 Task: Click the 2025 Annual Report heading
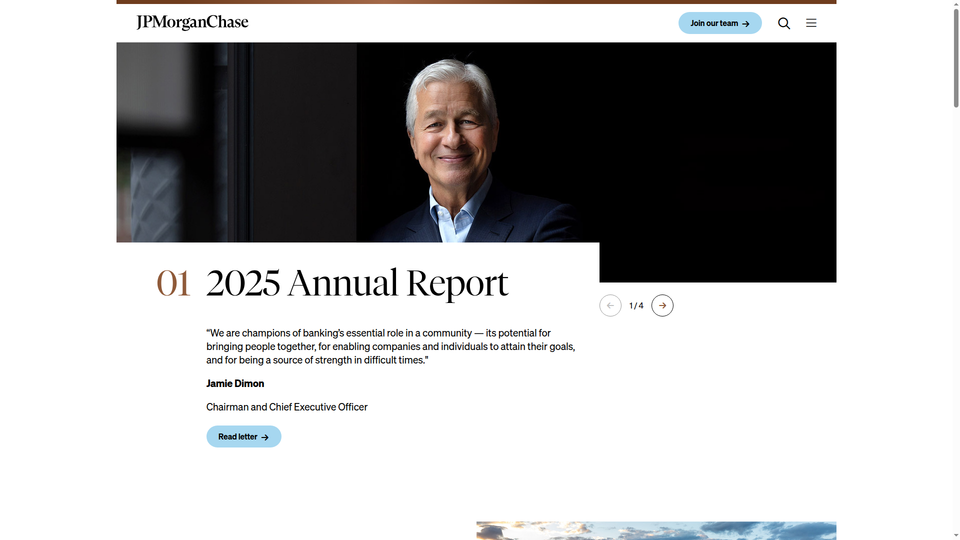[357, 283]
